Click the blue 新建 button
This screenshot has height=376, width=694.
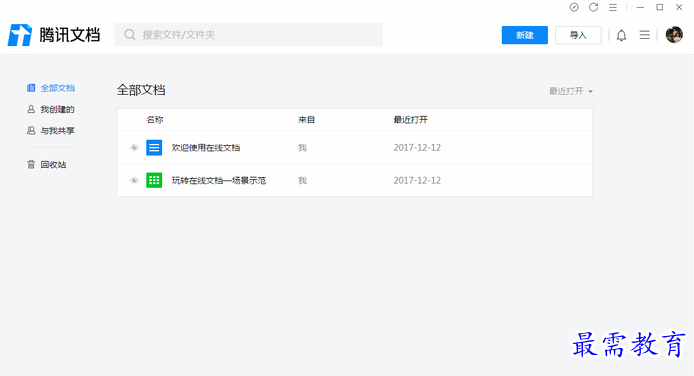pyautogui.click(x=524, y=35)
